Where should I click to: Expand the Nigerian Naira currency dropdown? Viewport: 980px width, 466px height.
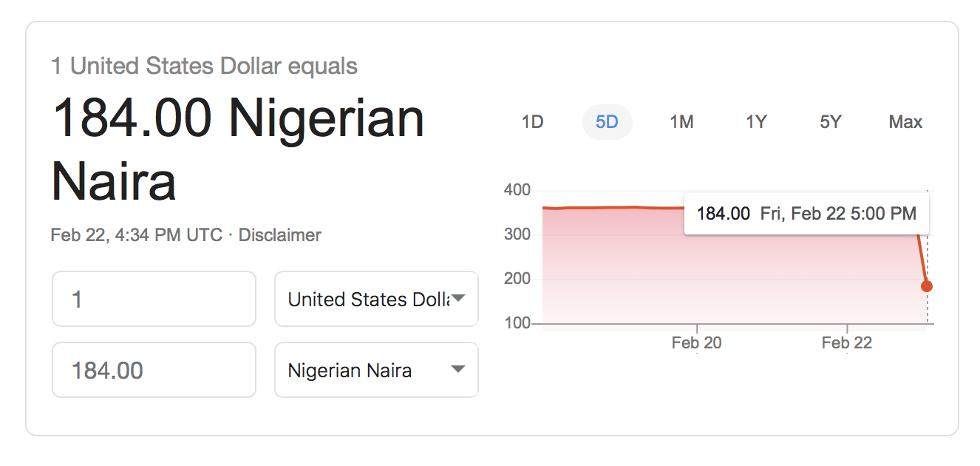(x=376, y=370)
